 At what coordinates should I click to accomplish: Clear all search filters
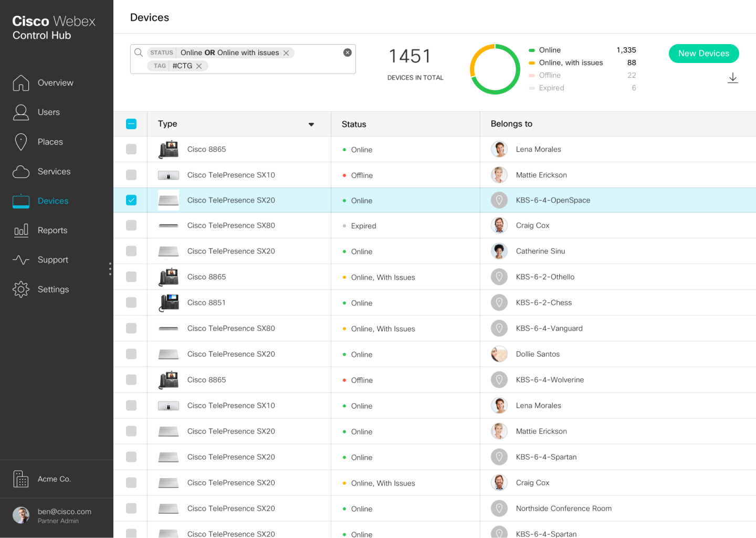(348, 52)
